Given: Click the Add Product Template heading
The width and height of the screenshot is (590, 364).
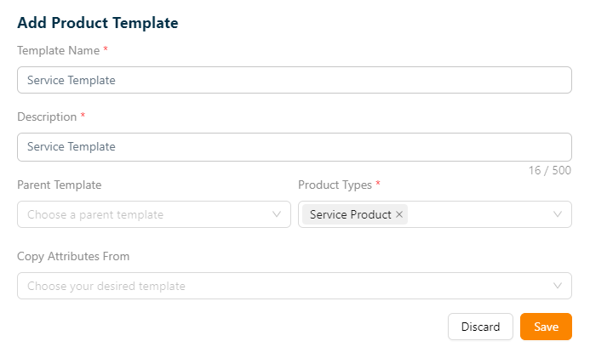Looking at the screenshot, I should point(98,23).
